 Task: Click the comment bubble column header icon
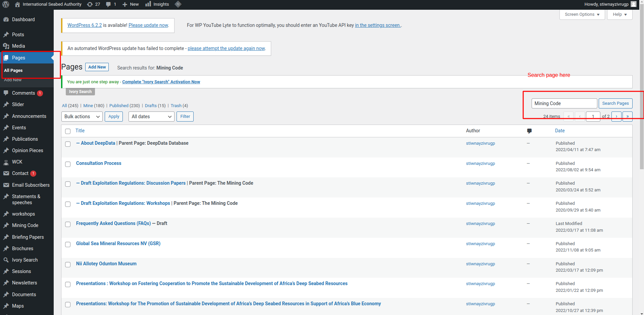click(x=529, y=131)
